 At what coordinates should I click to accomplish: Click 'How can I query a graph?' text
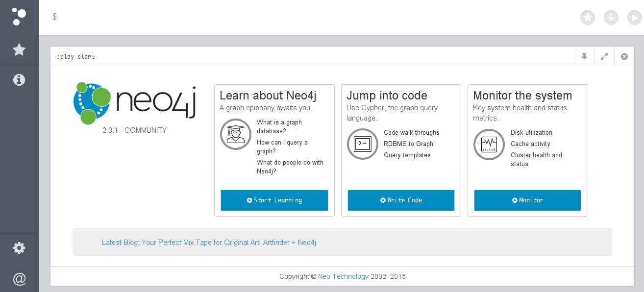tap(282, 146)
